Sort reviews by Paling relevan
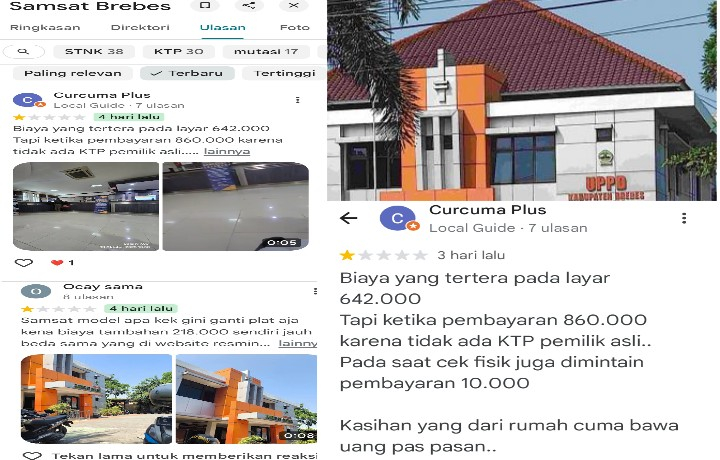This screenshot has width=720, height=460. (73, 73)
